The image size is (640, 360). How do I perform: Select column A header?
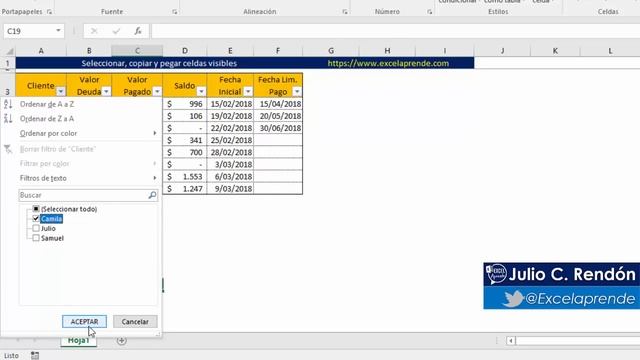41,51
